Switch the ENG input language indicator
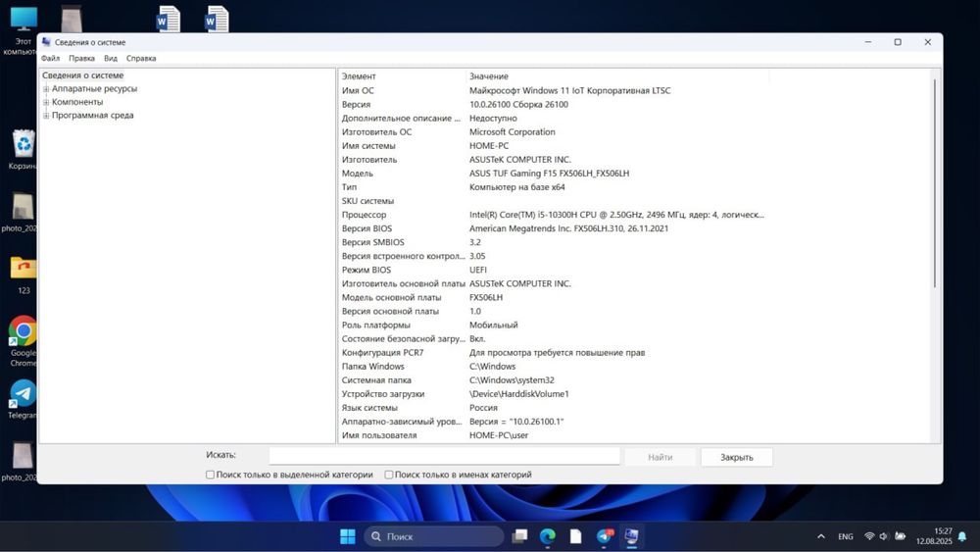 coord(845,536)
